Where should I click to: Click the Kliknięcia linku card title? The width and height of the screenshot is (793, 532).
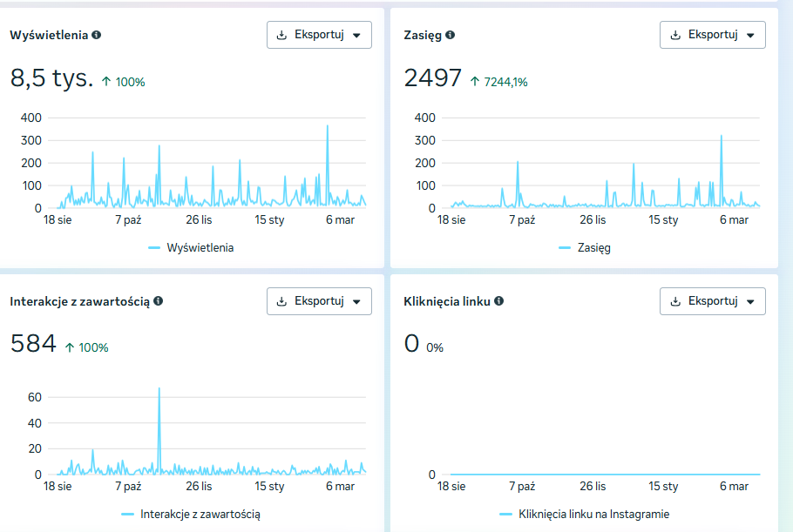pyautogui.click(x=447, y=301)
